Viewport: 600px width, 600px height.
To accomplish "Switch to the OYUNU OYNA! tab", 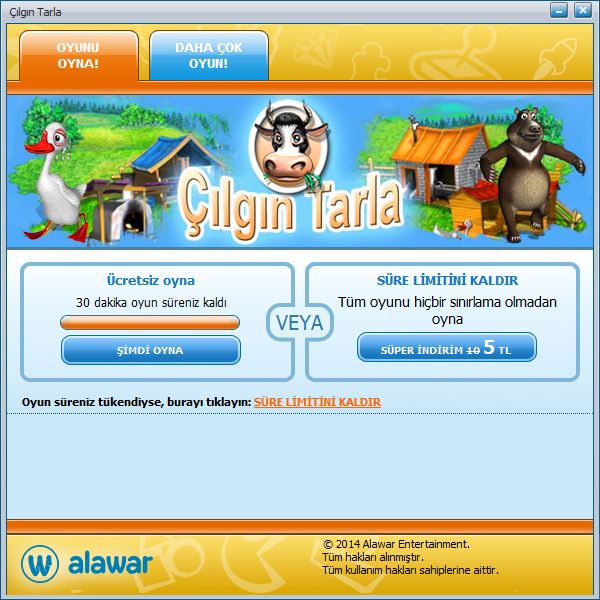I will click(78, 55).
